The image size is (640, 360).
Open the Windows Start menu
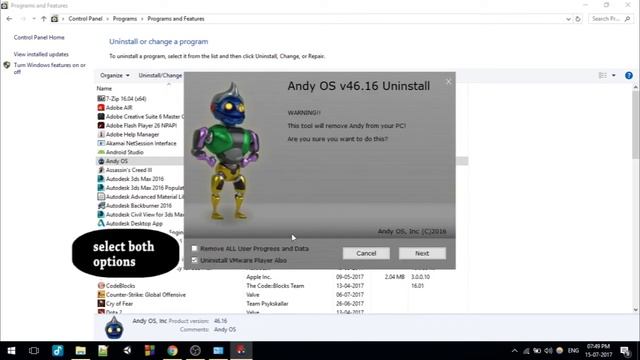[11, 351]
